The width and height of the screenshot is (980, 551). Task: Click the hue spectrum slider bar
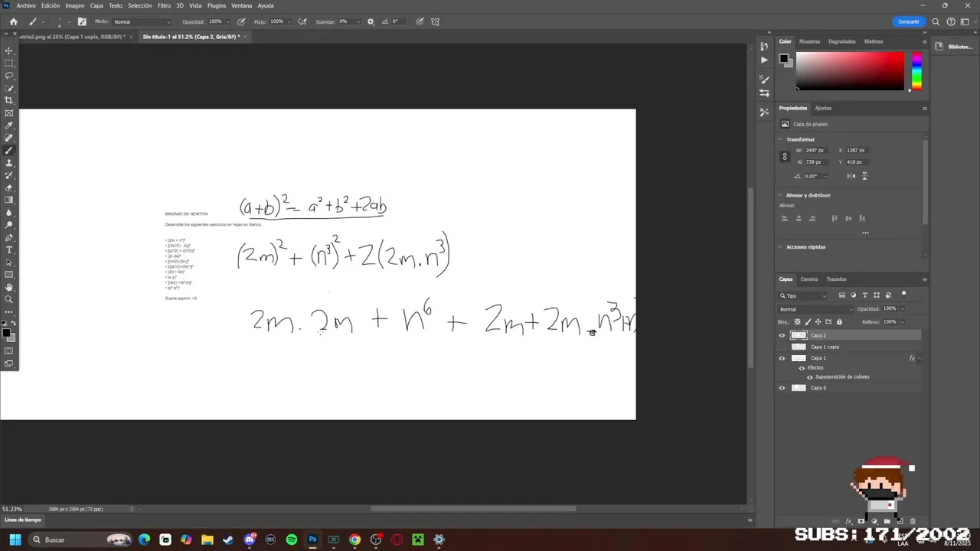[x=916, y=71]
